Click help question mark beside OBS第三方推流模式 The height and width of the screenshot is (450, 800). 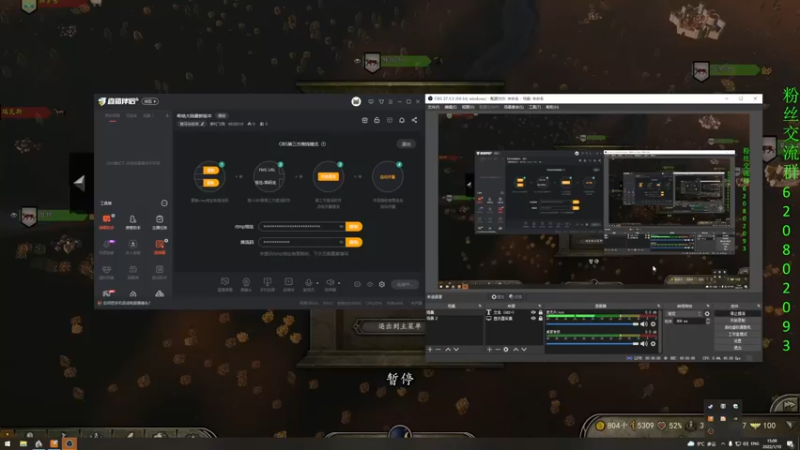323,144
